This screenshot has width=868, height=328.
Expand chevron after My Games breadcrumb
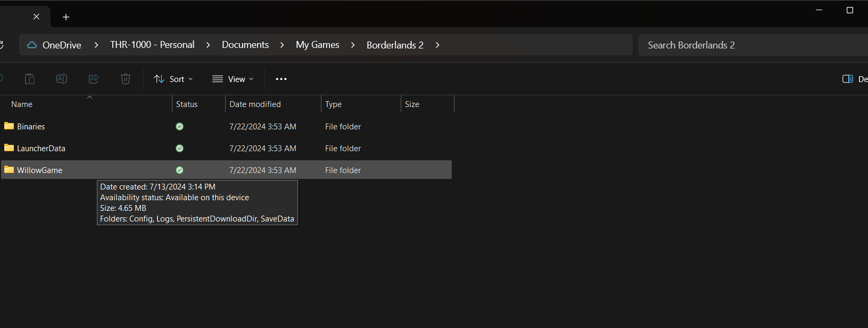point(353,45)
